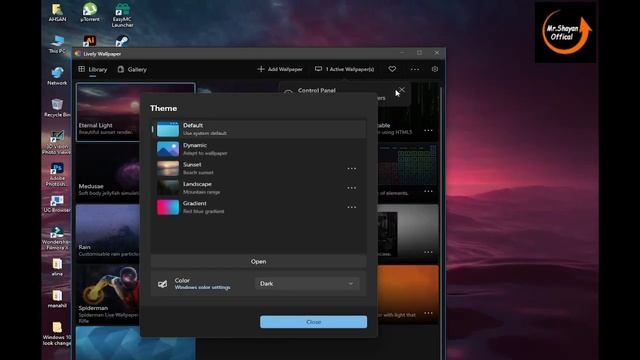The image size is (640, 360).
Task: Open the UC Browser desktop shortcut
Action: 57,203
